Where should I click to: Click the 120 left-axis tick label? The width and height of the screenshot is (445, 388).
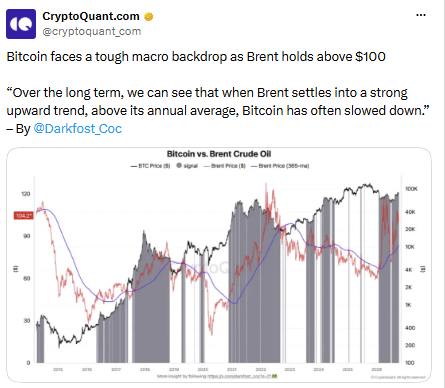26,194
